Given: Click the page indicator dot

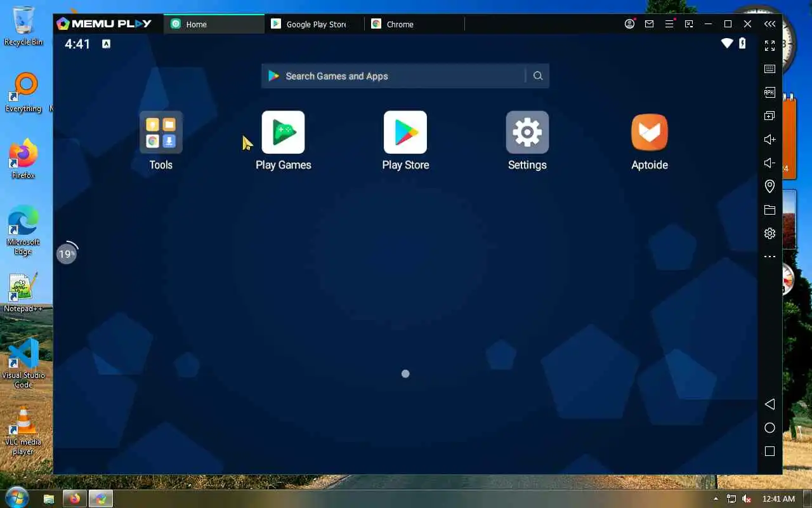Looking at the screenshot, I should (405, 374).
